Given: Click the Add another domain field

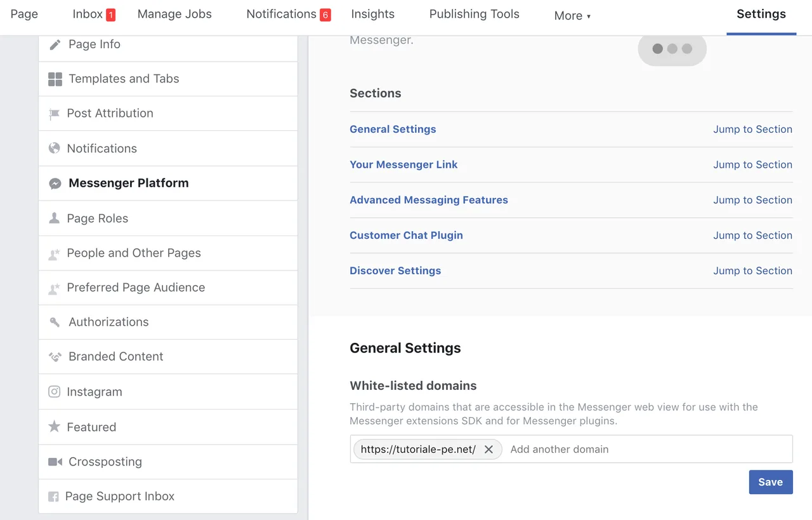Looking at the screenshot, I should coord(647,450).
